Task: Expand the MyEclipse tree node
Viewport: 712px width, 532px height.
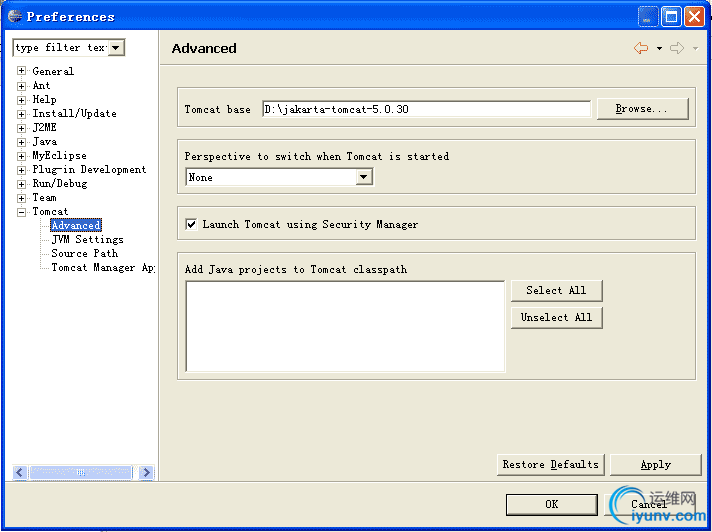Action: (21, 156)
